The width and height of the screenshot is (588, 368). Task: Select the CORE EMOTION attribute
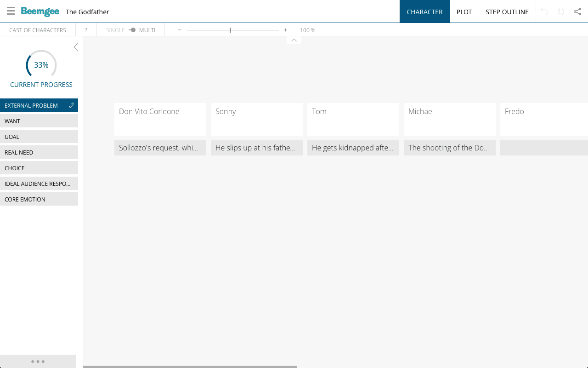39,199
